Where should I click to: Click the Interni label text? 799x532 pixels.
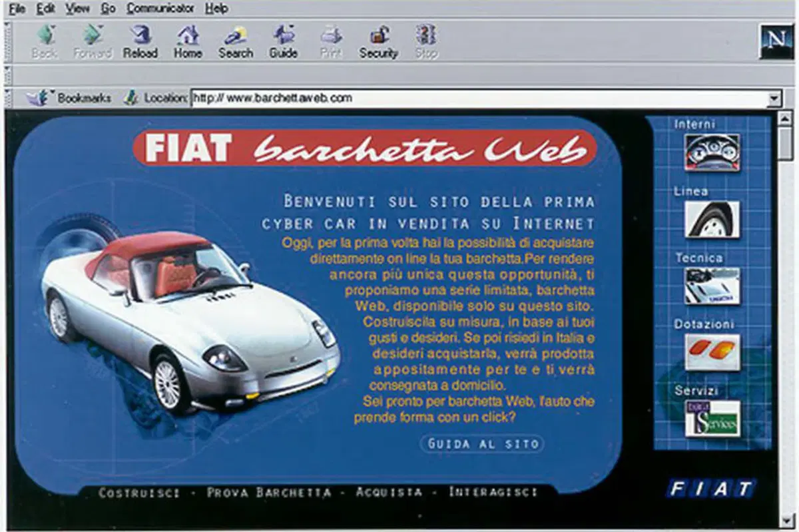coord(694,124)
